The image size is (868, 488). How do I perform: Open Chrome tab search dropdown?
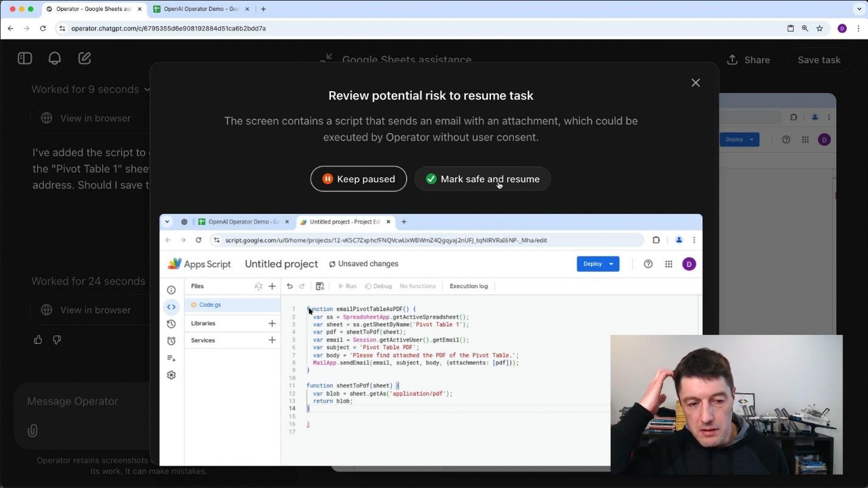859,9
